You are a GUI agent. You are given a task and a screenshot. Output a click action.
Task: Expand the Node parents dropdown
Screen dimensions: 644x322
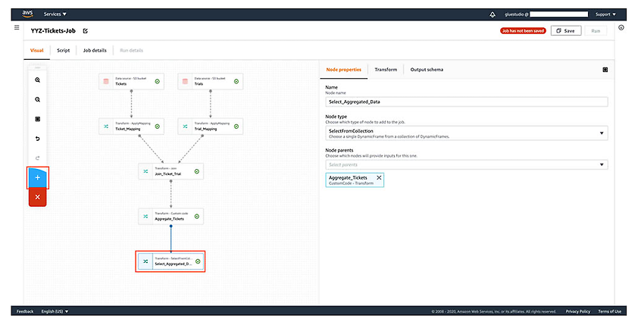point(466,164)
